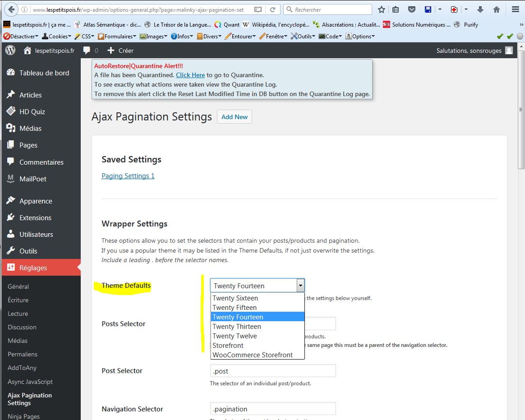This screenshot has width=525, height=420.
Task: Click the downloads arrow icon
Action: point(480,9)
